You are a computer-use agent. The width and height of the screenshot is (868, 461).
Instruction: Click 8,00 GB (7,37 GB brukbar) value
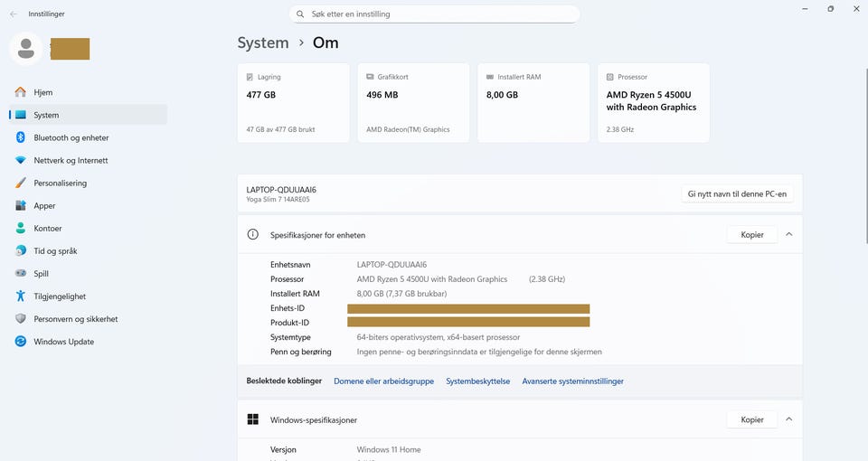click(x=401, y=293)
